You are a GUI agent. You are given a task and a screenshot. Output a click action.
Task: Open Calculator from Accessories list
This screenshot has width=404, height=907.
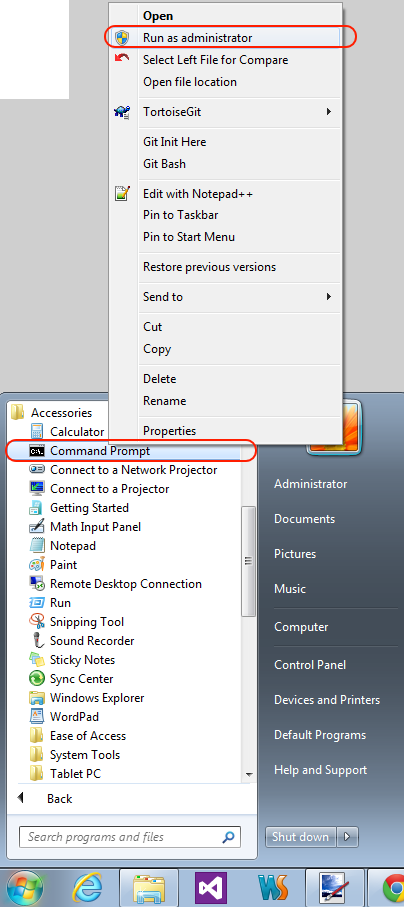point(67,432)
